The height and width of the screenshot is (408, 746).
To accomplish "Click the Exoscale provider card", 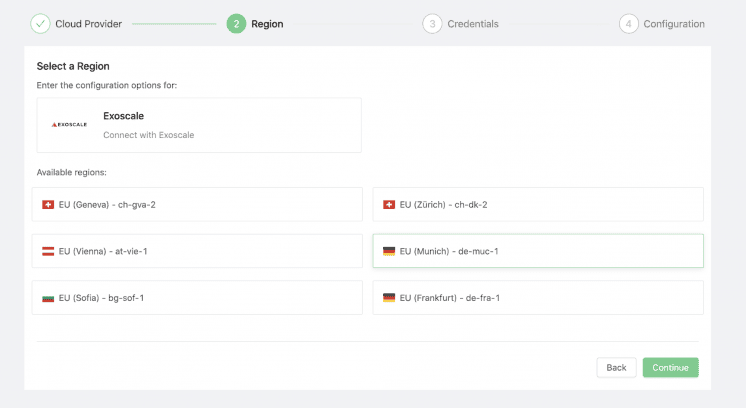I will 199,125.
